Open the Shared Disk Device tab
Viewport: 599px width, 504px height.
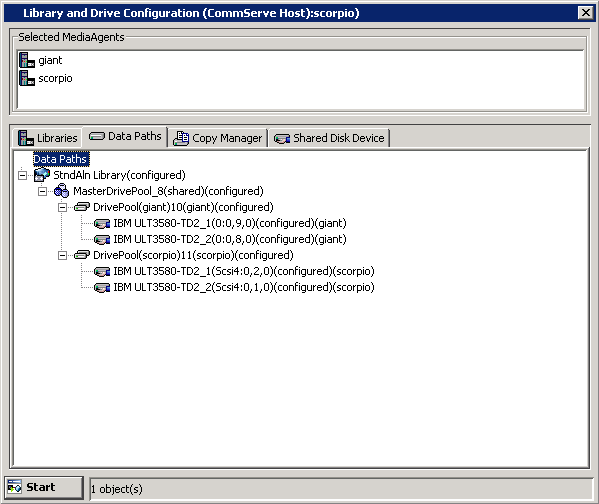tap(329, 138)
